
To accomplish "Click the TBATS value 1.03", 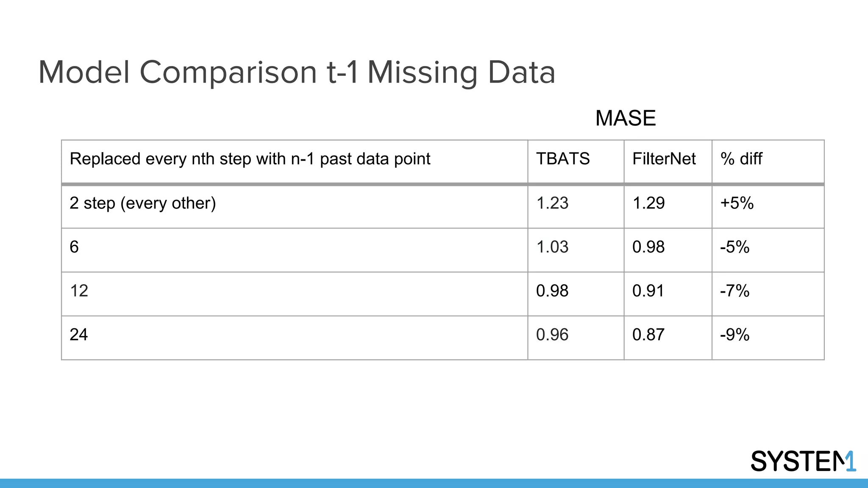I will (x=552, y=247).
